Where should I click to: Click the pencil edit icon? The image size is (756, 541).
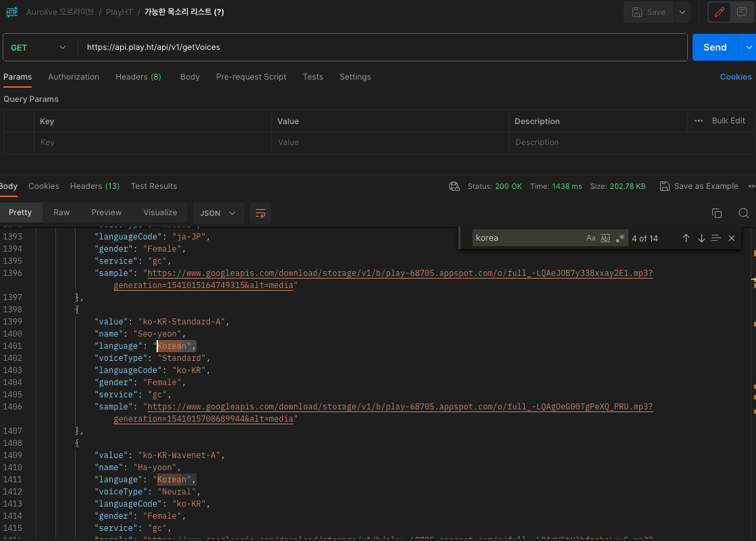tap(719, 12)
